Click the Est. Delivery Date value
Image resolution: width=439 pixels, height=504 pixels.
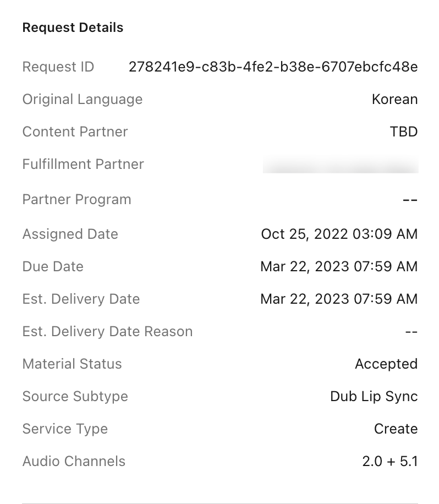tap(339, 299)
